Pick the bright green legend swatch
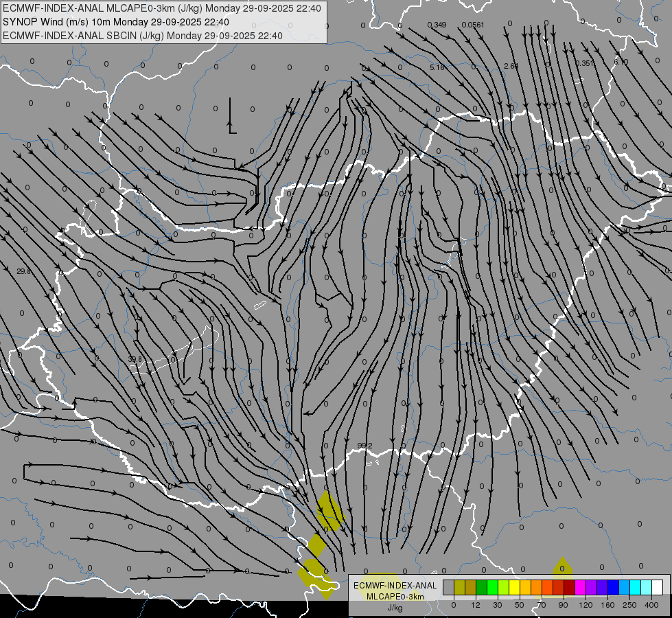 point(492,587)
